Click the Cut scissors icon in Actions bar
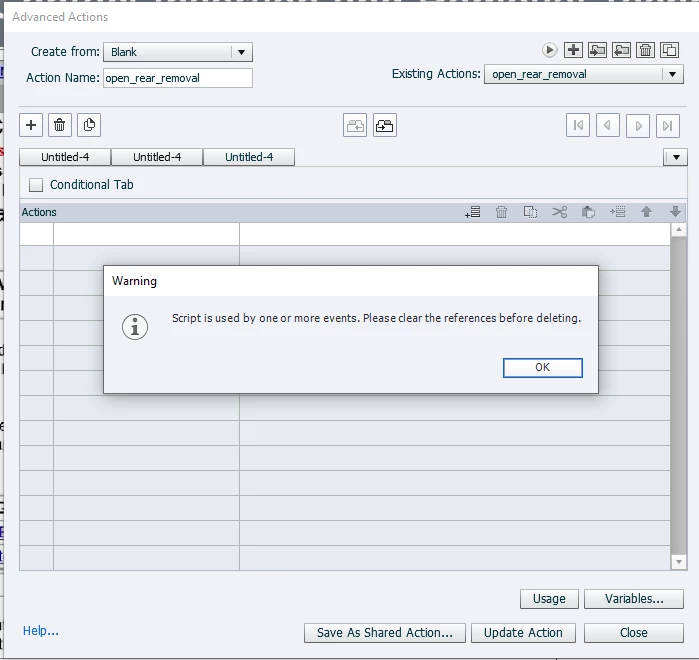This screenshot has height=660, width=699. click(x=559, y=212)
